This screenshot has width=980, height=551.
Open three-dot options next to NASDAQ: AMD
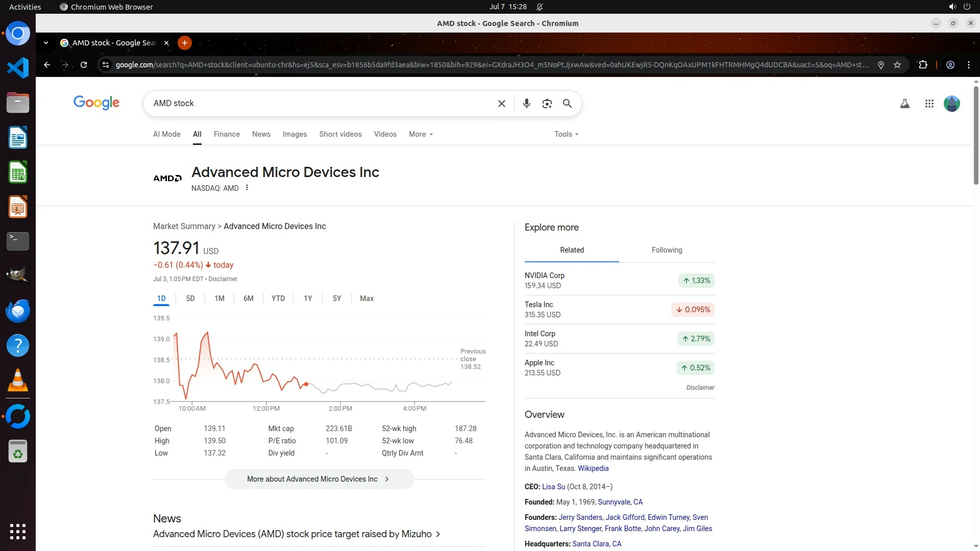point(247,188)
